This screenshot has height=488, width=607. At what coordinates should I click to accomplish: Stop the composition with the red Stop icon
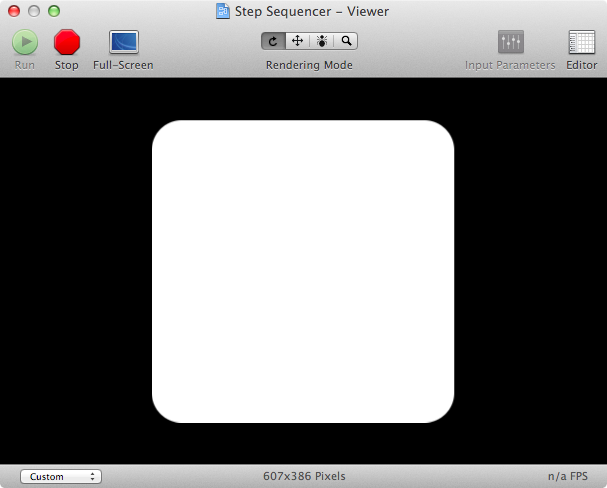[x=67, y=42]
